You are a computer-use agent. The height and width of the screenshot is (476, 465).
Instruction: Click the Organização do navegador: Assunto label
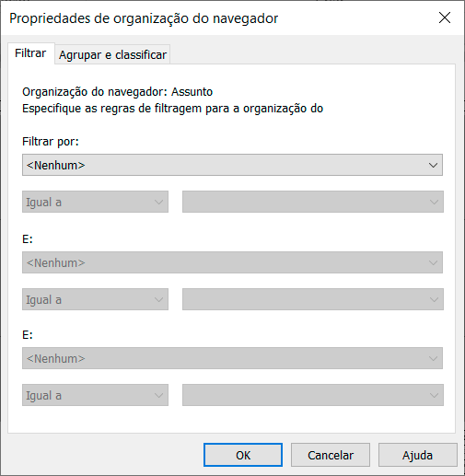117,92
